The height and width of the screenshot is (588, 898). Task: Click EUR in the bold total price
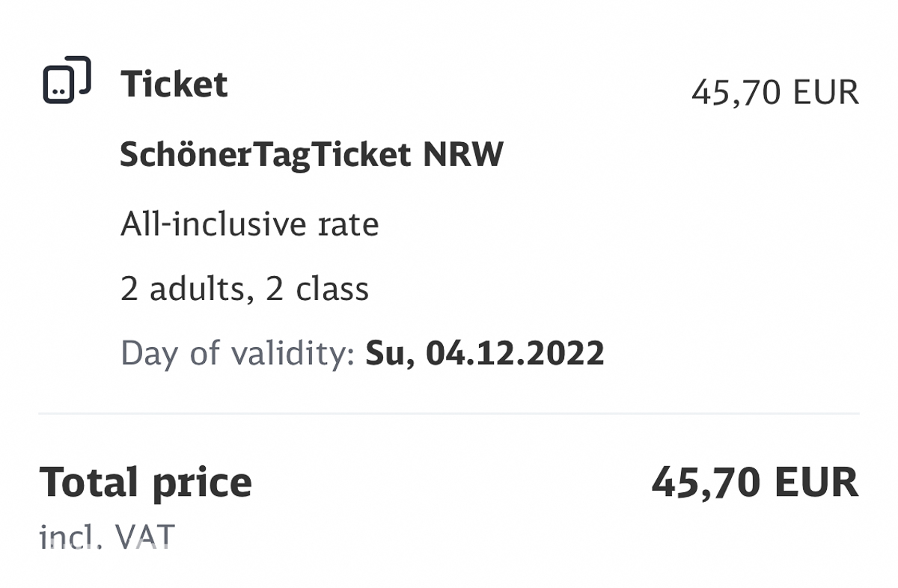(817, 482)
